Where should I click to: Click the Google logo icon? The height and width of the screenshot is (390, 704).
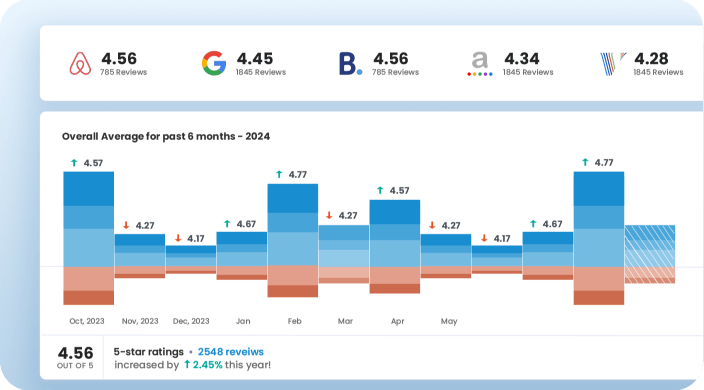point(214,63)
